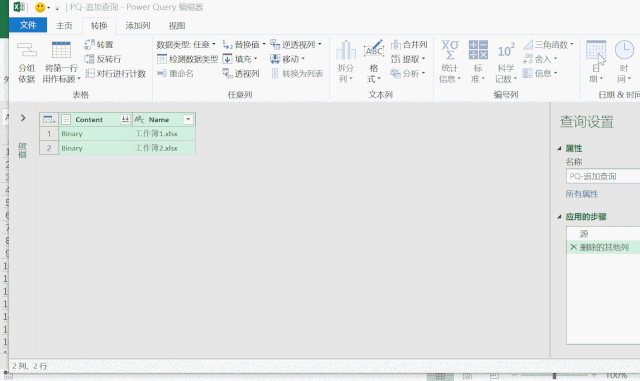Open the 替换值 replace values dropdown
Viewport: 640px width, 381px height.
(244, 45)
